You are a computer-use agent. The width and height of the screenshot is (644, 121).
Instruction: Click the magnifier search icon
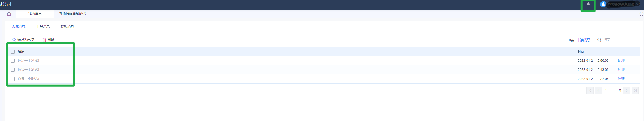click(599, 40)
